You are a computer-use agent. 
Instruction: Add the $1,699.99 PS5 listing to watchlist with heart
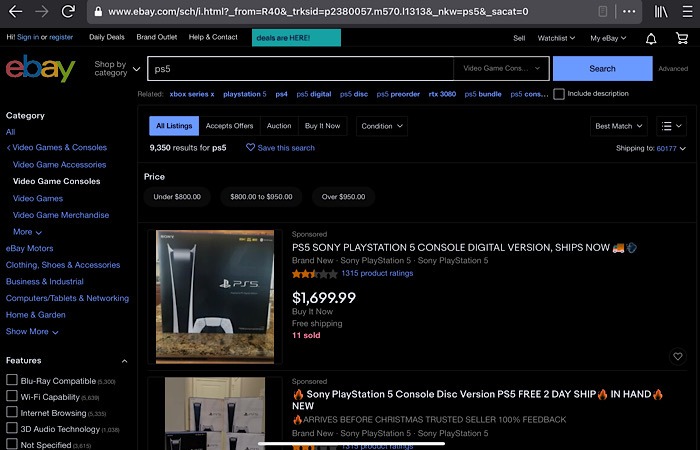coord(678,356)
